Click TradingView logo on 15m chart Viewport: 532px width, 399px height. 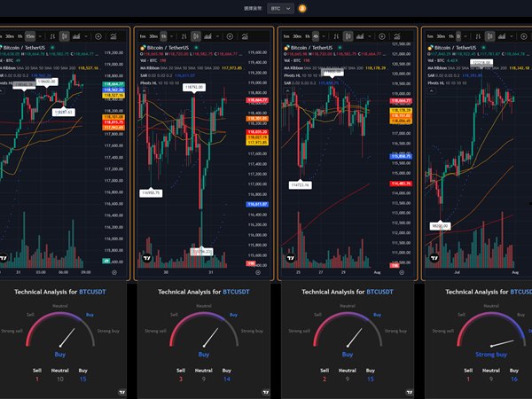[4, 258]
